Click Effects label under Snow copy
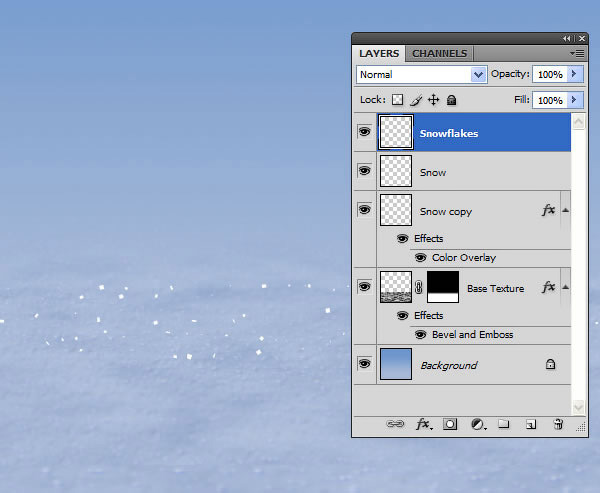 pos(429,238)
